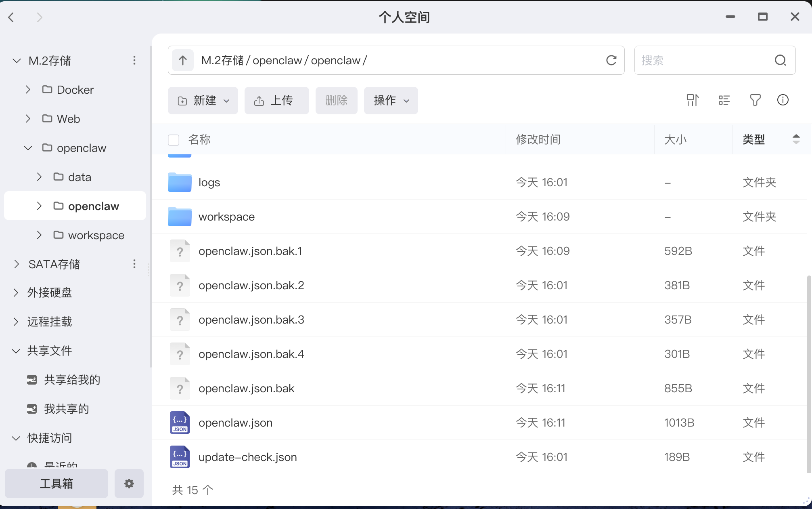Expand the Docker folder in tree
The width and height of the screenshot is (812, 509).
pos(28,90)
